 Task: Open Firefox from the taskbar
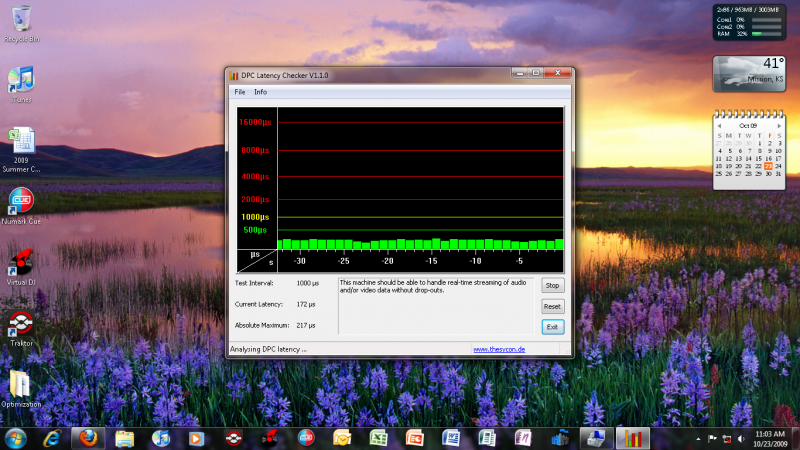tap(88, 438)
